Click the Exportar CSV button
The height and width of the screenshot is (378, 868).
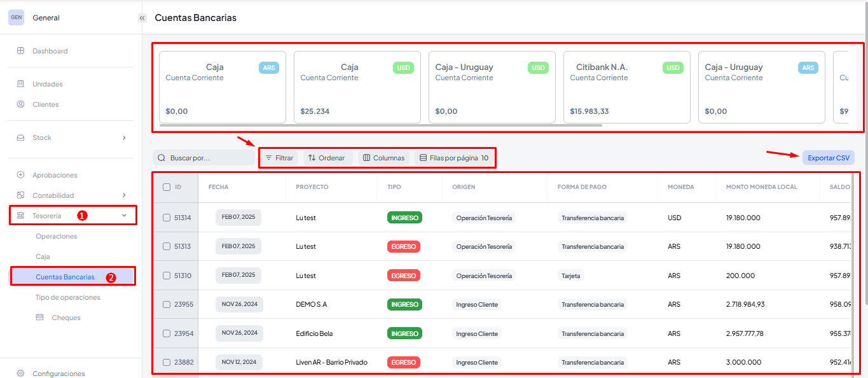(x=828, y=158)
